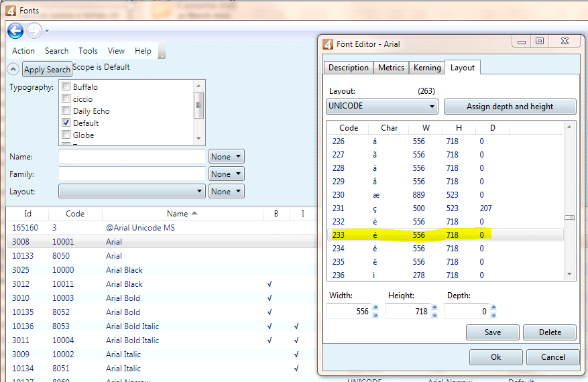Tick the Globe typography checkbox
The image size is (588, 382).
click(x=66, y=134)
